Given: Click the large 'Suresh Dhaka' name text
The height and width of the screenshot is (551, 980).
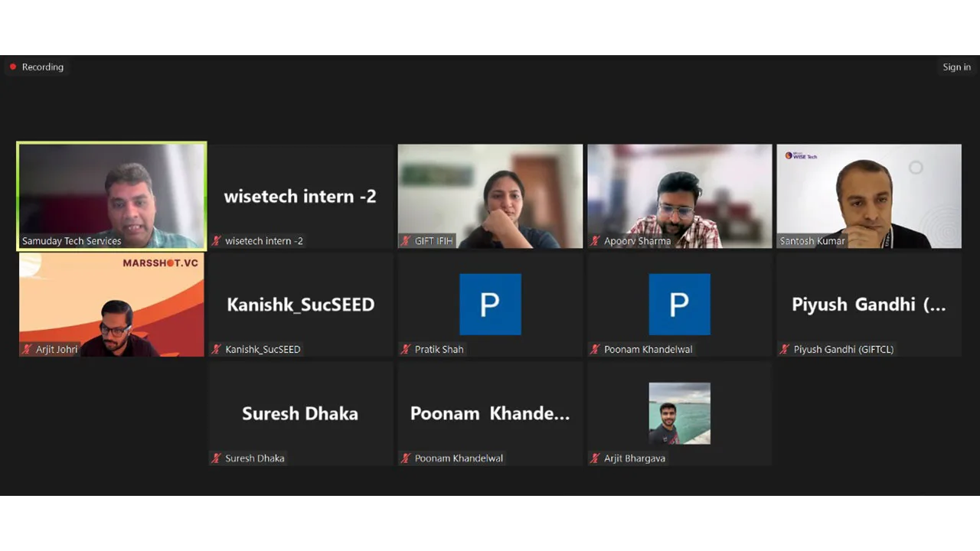Looking at the screenshot, I should 300,413.
